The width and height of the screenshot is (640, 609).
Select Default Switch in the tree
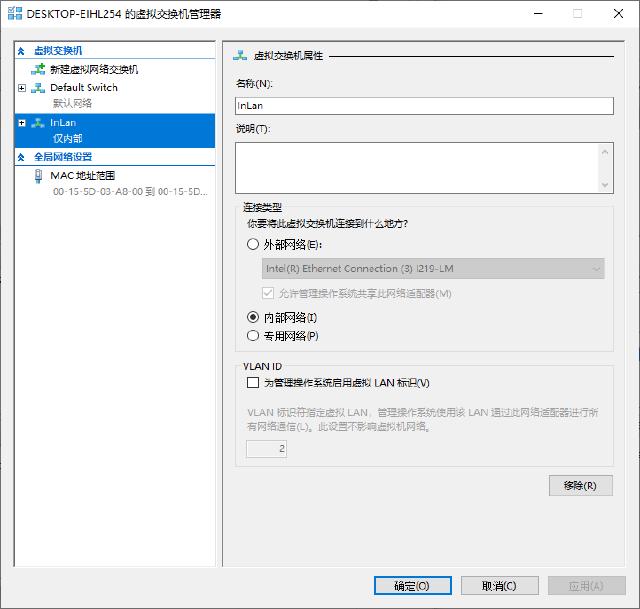pyautogui.click(x=84, y=88)
